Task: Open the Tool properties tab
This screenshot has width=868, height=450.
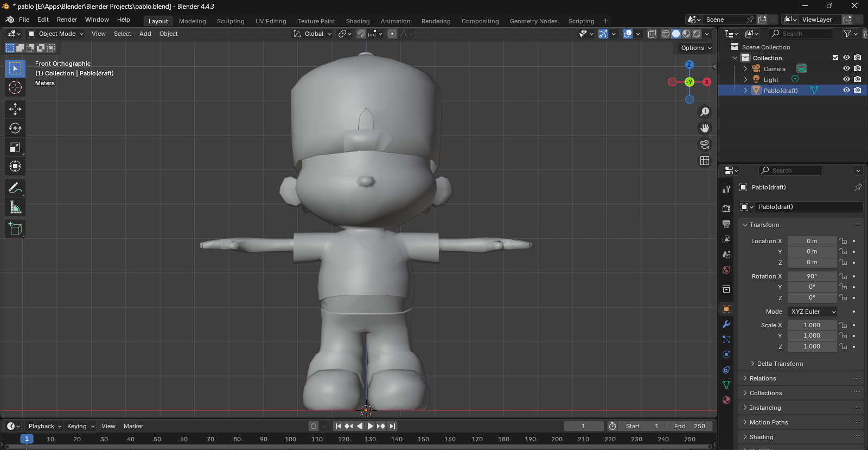Action: click(x=726, y=189)
